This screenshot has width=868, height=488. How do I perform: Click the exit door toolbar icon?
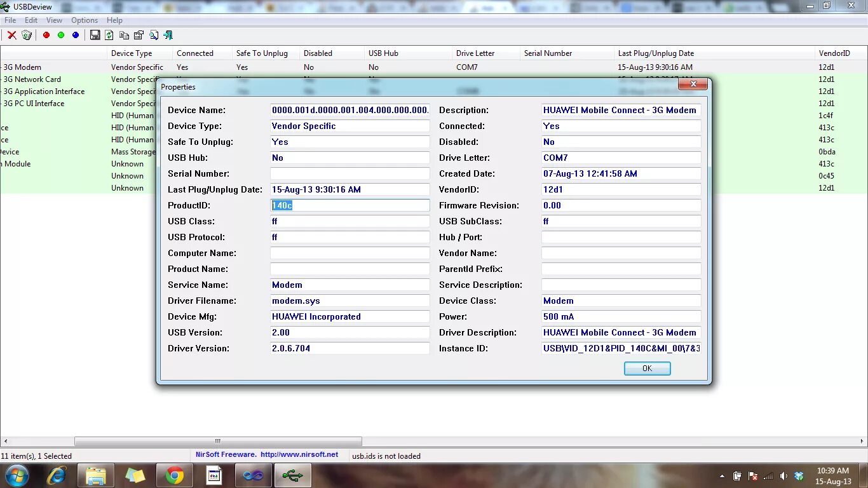point(168,35)
